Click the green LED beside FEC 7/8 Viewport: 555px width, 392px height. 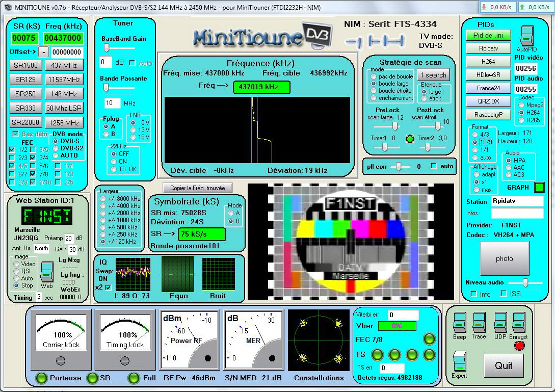tap(429, 339)
